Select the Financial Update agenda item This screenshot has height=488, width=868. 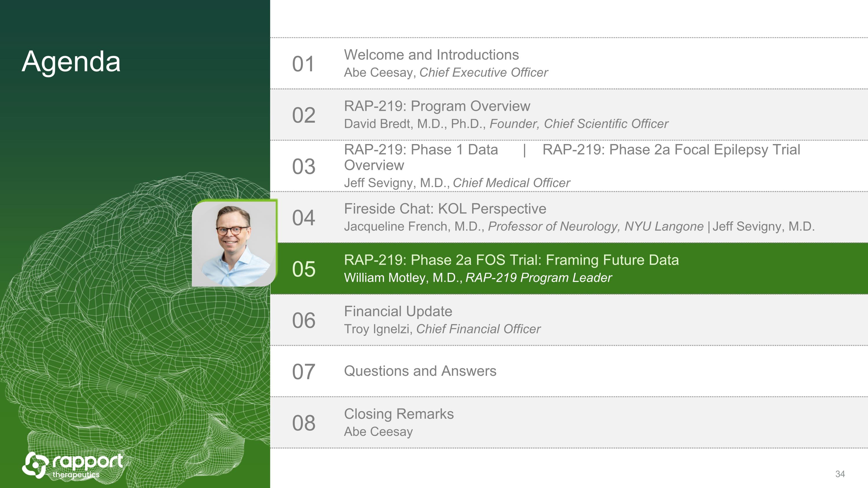tap(398, 312)
